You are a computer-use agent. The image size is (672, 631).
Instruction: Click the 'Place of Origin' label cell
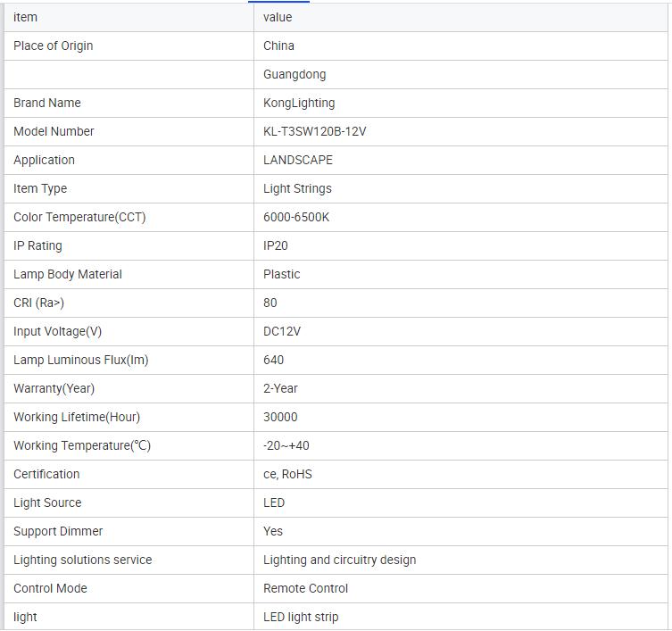pyautogui.click(x=54, y=46)
